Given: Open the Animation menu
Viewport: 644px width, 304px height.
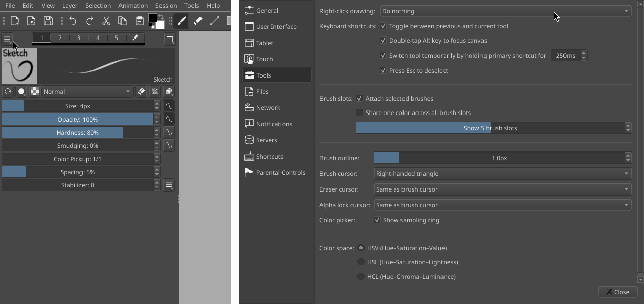Looking at the screenshot, I should (133, 6).
